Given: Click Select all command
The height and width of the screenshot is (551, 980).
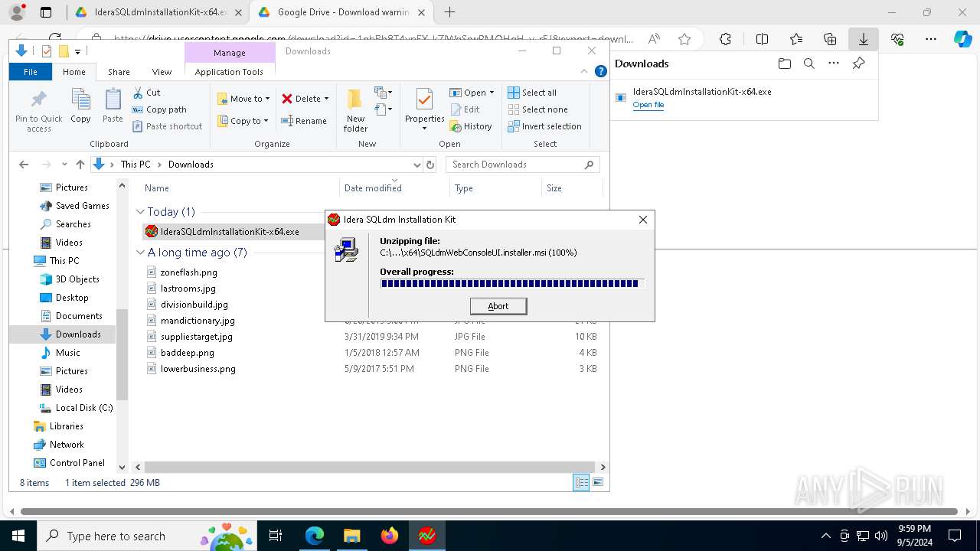Looking at the screenshot, I should click(533, 93).
